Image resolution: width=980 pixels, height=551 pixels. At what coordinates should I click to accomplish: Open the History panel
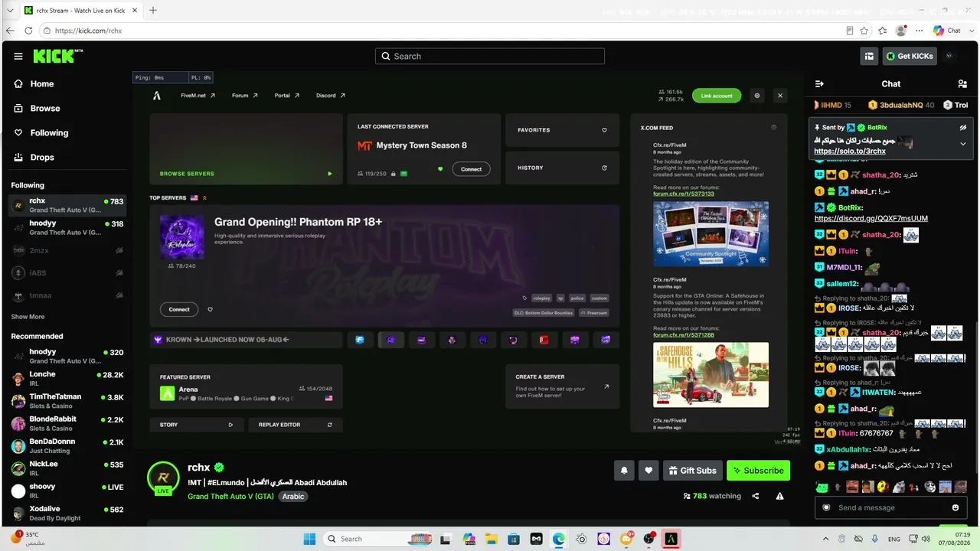coord(562,168)
